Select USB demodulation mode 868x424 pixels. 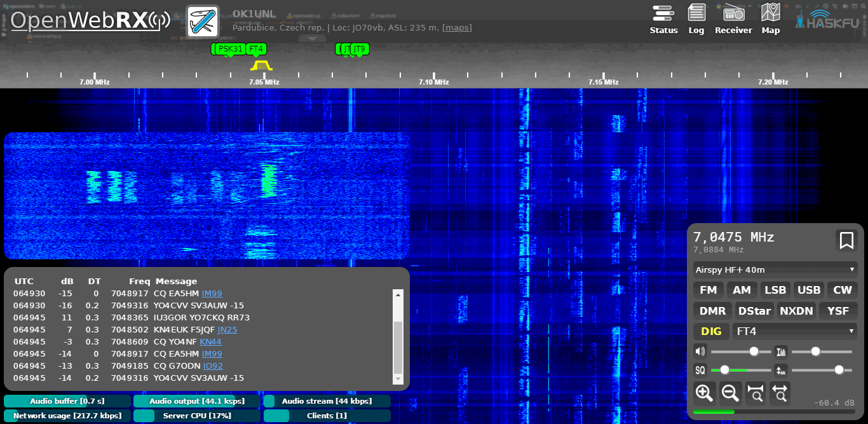pyautogui.click(x=808, y=291)
